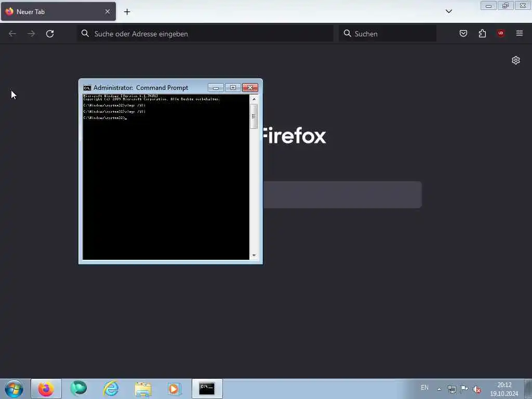Close the 'Neuer Tab' tab
532x399 pixels.
pos(108,11)
